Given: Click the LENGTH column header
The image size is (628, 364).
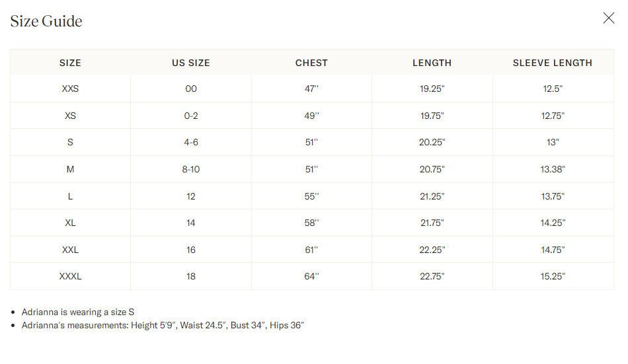Looking at the screenshot, I should pos(432,63).
